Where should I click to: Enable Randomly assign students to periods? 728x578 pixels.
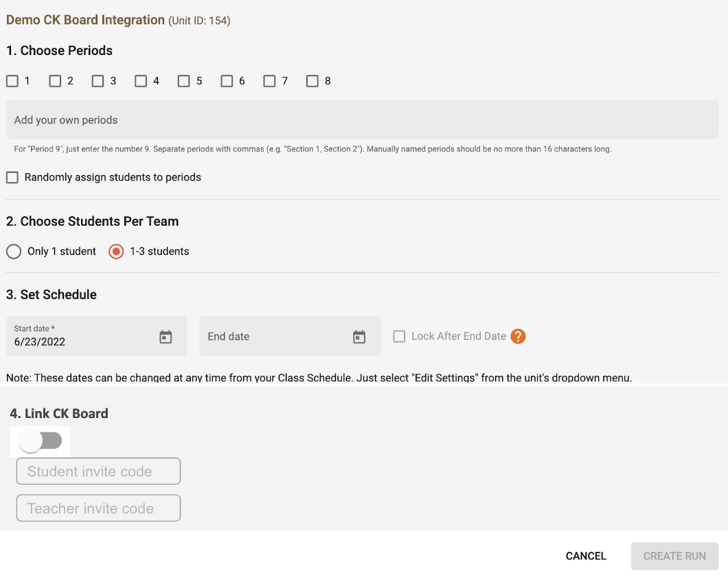[x=12, y=177]
